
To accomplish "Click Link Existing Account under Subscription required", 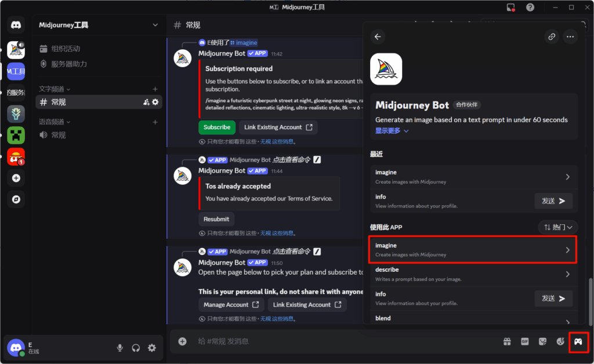I will (278, 127).
